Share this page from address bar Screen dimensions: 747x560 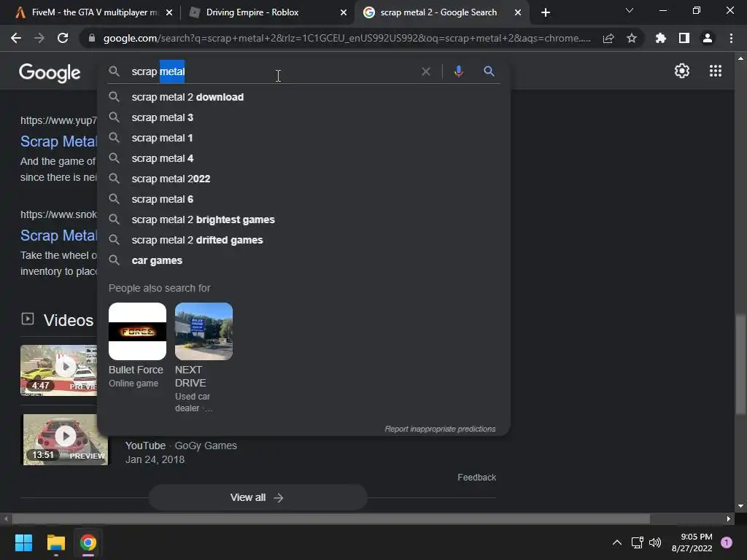pyautogui.click(x=608, y=38)
